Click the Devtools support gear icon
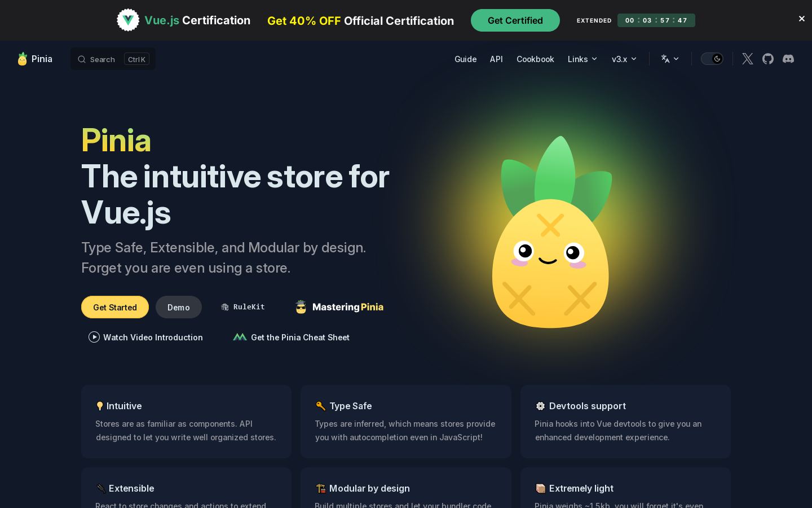Viewport: 812px width, 508px height. [x=540, y=406]
